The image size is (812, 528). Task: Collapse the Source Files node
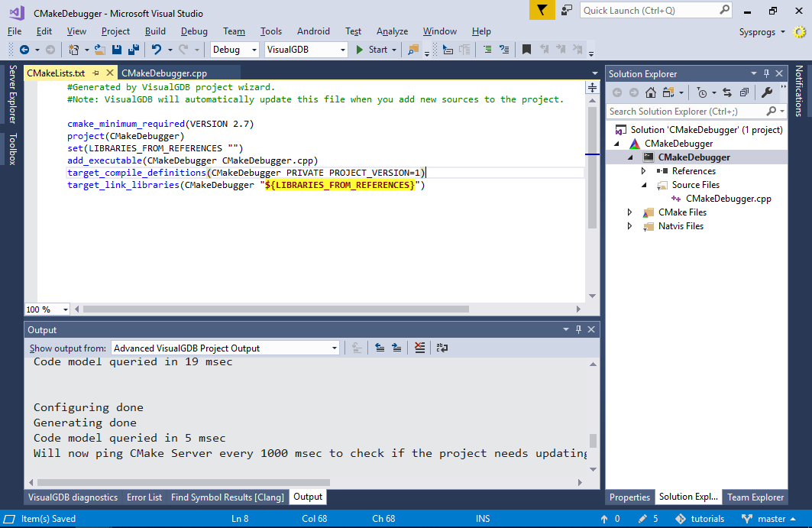[x=644, y=185]
